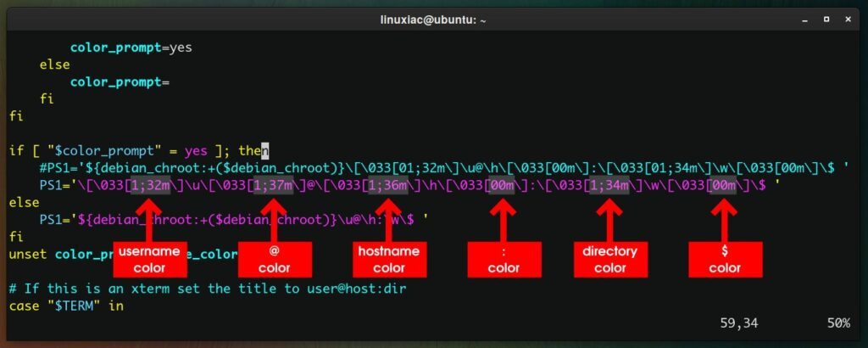Place cursor on 'color_prompt=yes' line
Viewport: 868px width, 348px height.
pyautogui.click(x=131, y=48)
